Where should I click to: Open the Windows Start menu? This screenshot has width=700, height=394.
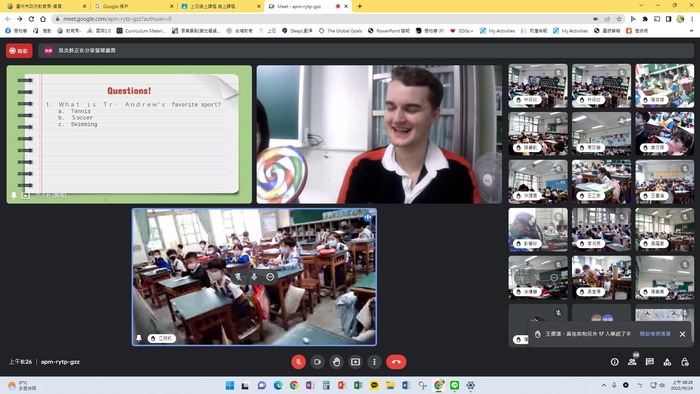229,385
